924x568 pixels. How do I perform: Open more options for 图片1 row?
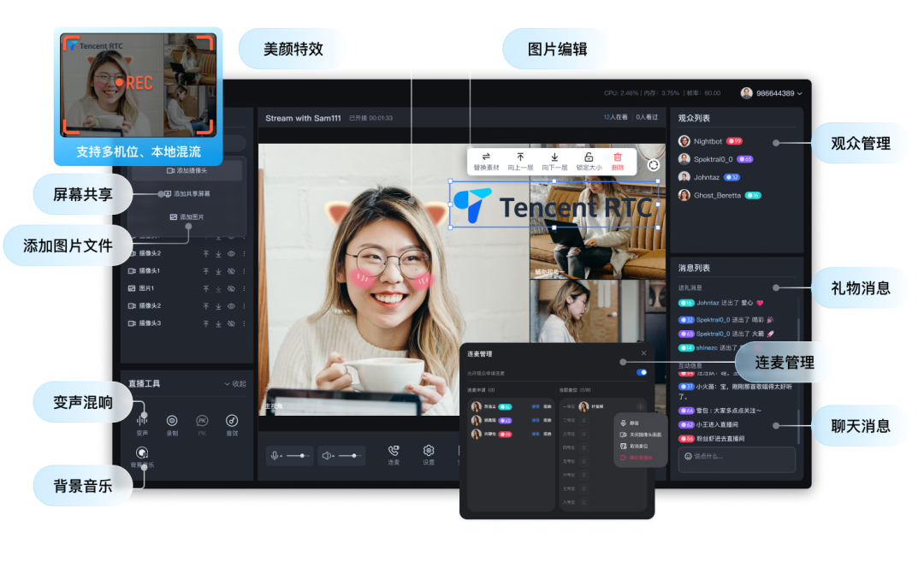[244, 289]
